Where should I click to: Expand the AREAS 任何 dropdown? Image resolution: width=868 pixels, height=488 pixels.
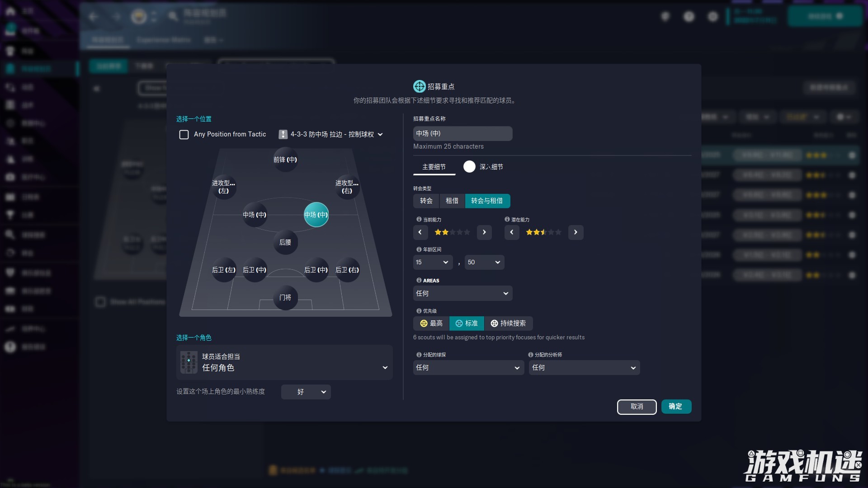[x=462, y=294]
